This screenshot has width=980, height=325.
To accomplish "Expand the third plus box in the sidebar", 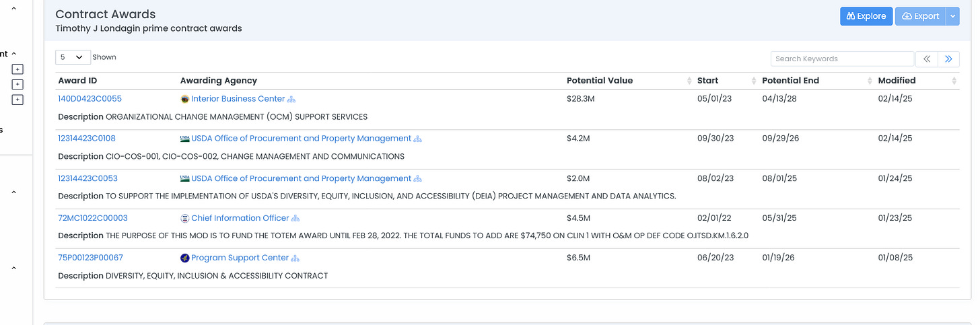I will click(x=17, y=100).
